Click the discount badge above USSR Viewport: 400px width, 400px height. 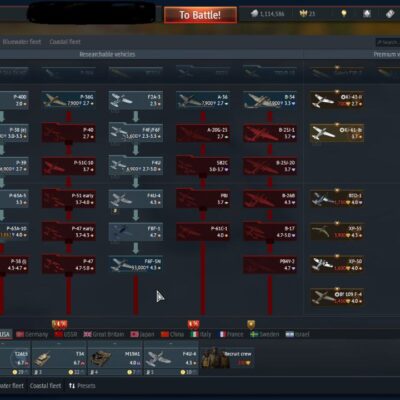pyautogui.click(x=60, y=324)
